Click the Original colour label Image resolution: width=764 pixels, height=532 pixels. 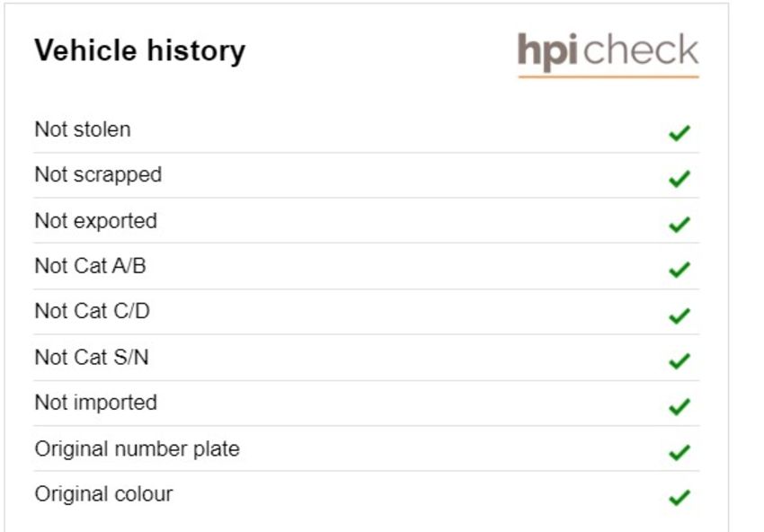(103, 494)
